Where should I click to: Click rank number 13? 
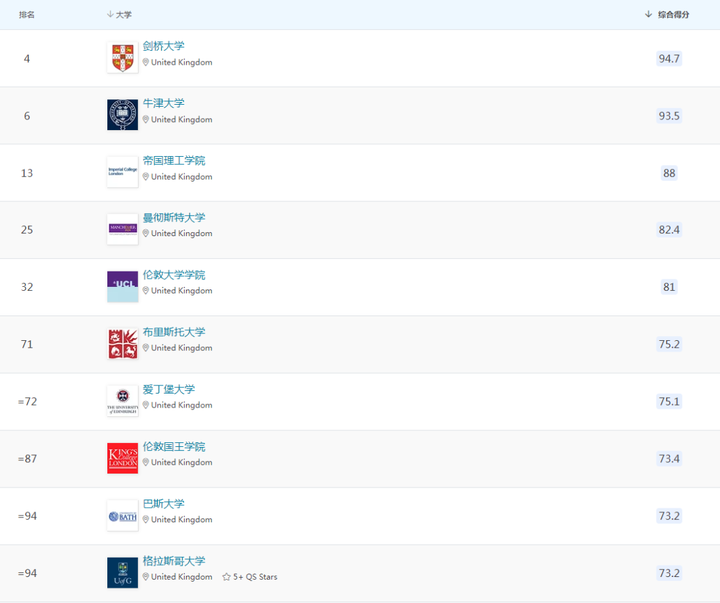click(27, 173)
